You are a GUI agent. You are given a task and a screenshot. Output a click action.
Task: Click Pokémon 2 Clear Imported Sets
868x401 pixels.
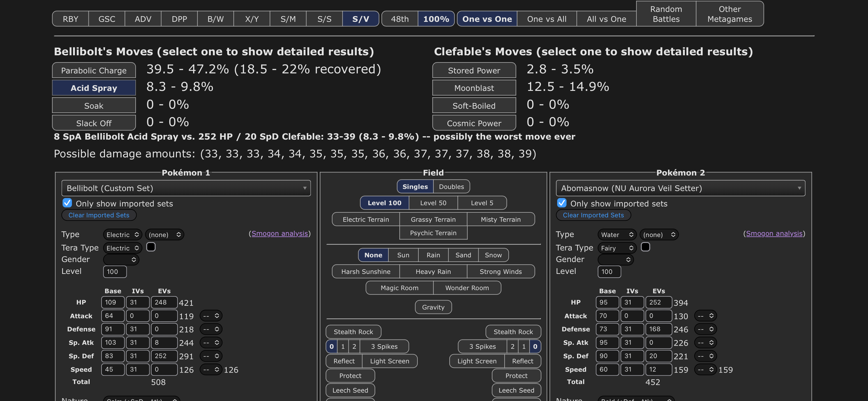593,215
